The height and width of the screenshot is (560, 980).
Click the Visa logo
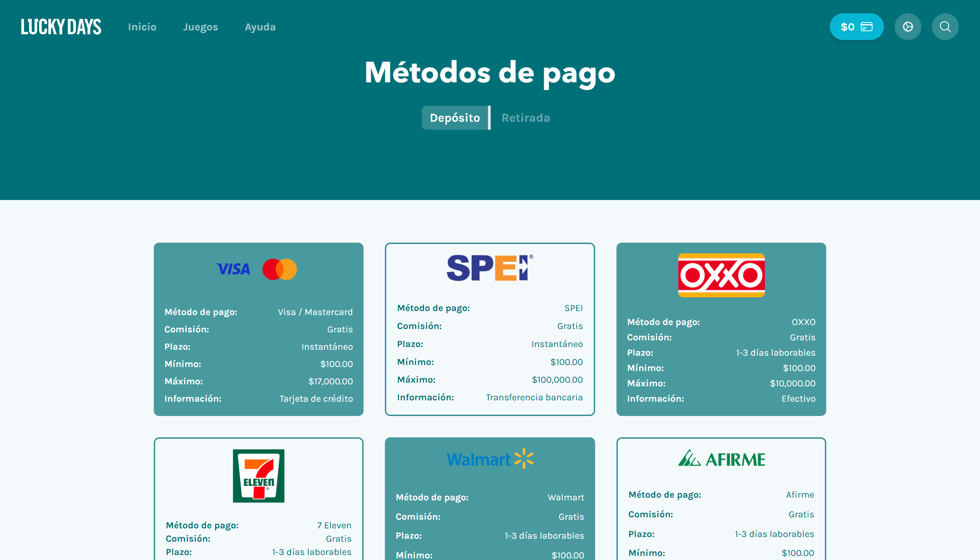point(233,269)
